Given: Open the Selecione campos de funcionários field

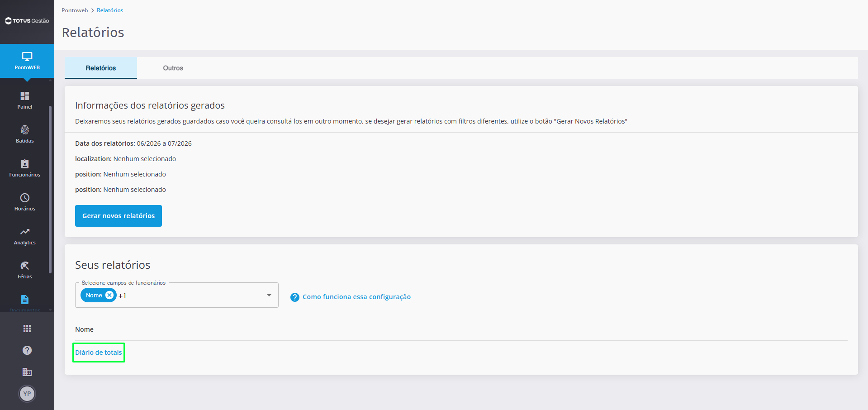Looking at the screenshot, I should (177, 295).
